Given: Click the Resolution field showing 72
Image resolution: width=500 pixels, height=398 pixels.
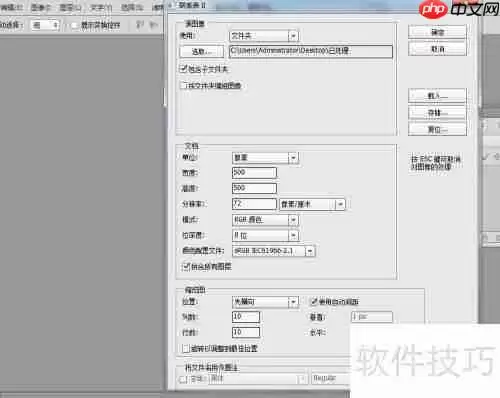Looking at the screenshot, I should pyautogui.click(x=254, y=204).
